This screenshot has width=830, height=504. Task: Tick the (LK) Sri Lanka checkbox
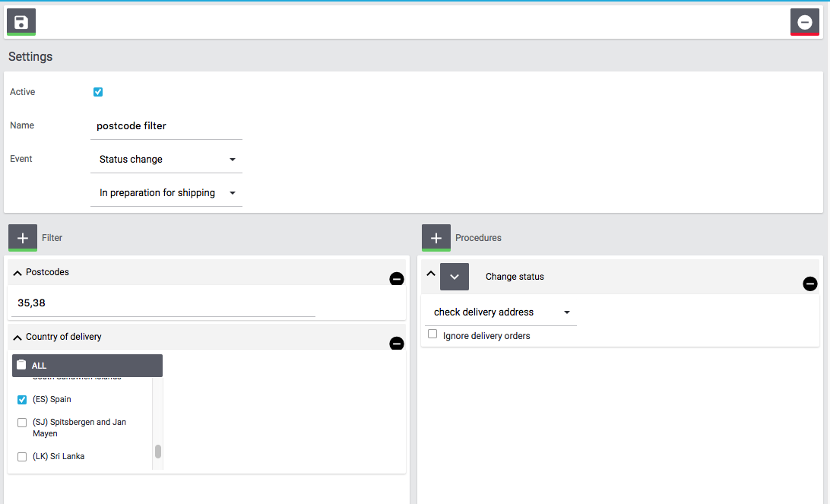[x=22, y=457]
